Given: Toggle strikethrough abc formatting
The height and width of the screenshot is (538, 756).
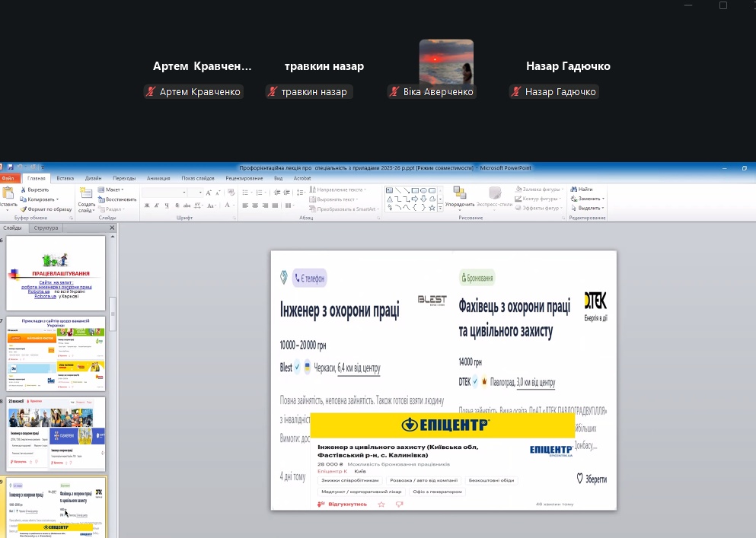Looking at the screenshot, I should (187, 205).
